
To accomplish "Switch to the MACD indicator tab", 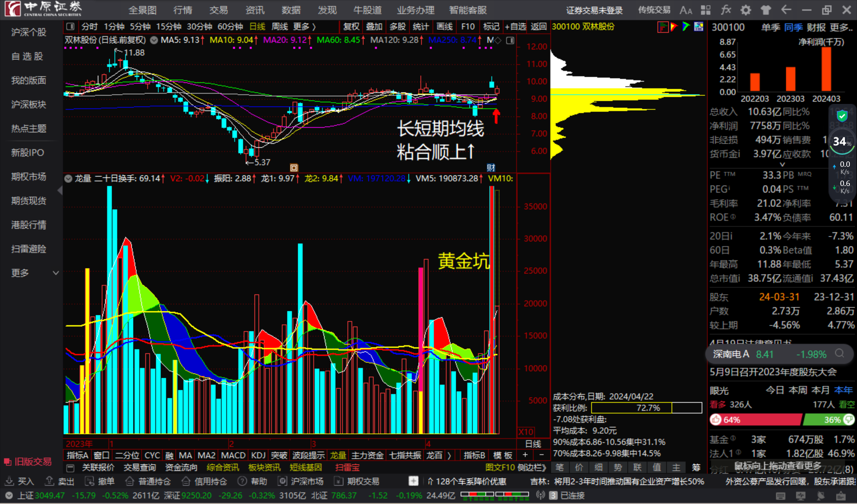I will [233, 454].
